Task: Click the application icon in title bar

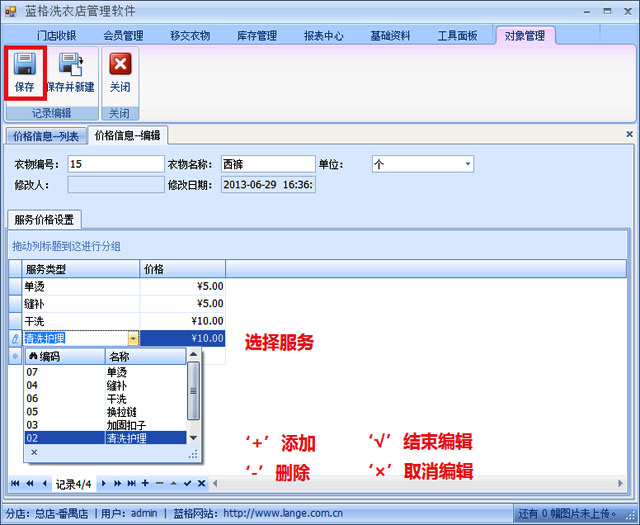Action: [x=11, y=11]
